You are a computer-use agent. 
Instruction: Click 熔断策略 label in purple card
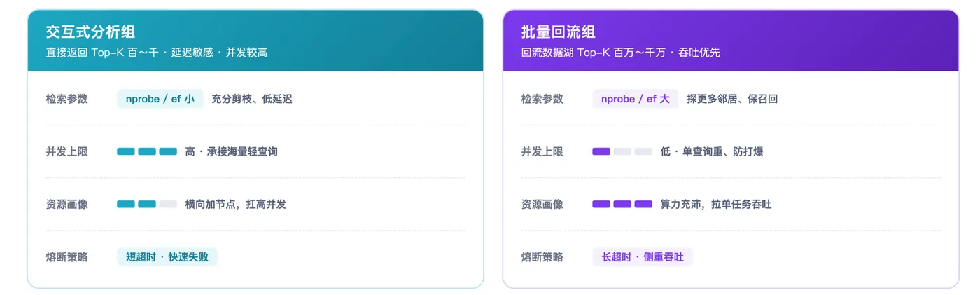pyautogui.click(x=542, y=256)
